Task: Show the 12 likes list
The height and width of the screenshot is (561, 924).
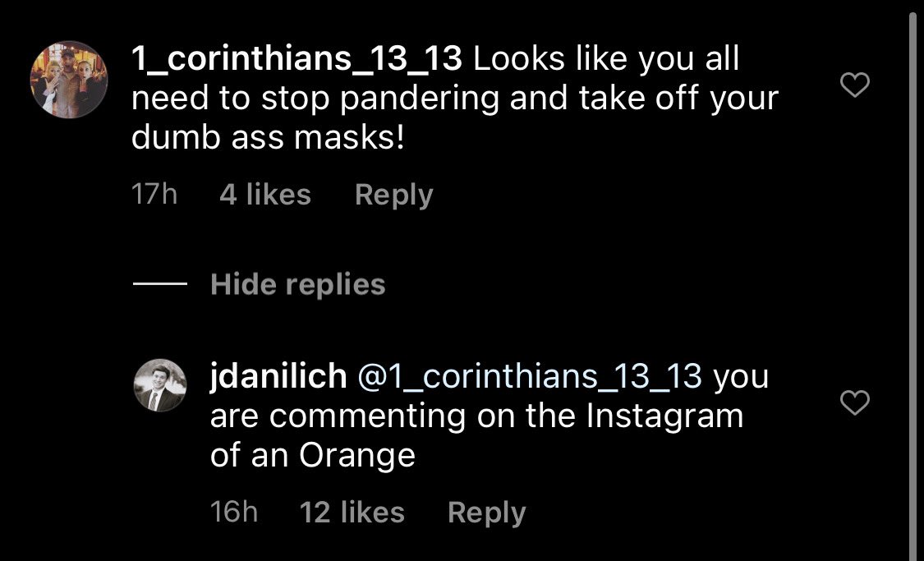Action: tap(352, 512)
